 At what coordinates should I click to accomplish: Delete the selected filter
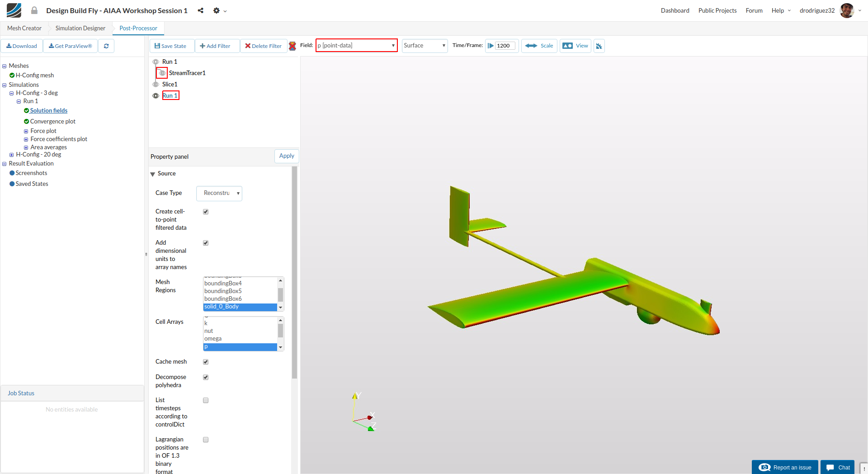point(263,46)
